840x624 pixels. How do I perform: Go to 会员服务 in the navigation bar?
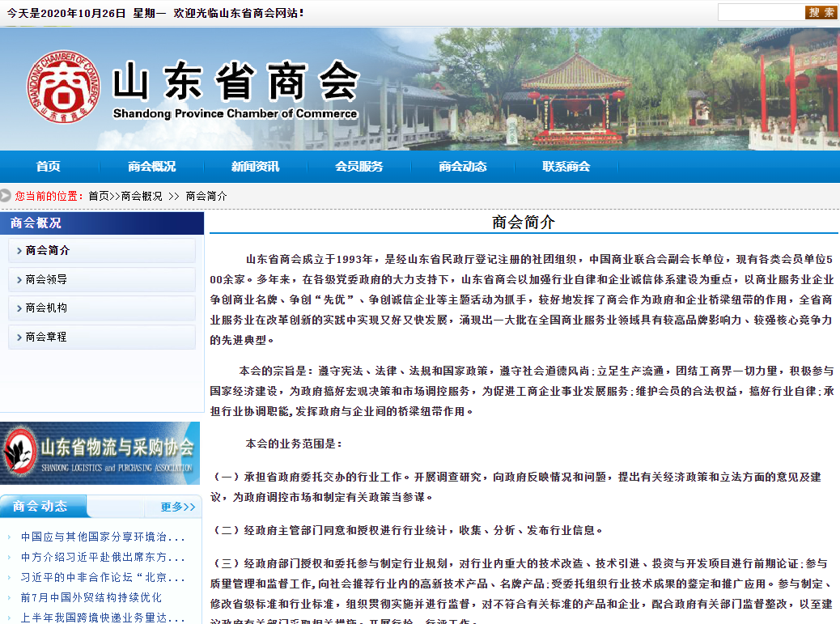pyautogui.click(x=358, y=167)
